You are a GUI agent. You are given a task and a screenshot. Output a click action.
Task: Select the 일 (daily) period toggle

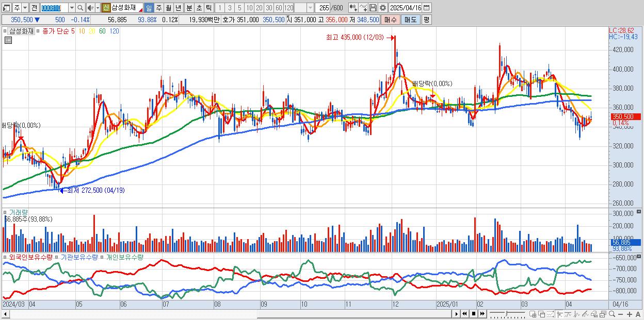point(149,8)
